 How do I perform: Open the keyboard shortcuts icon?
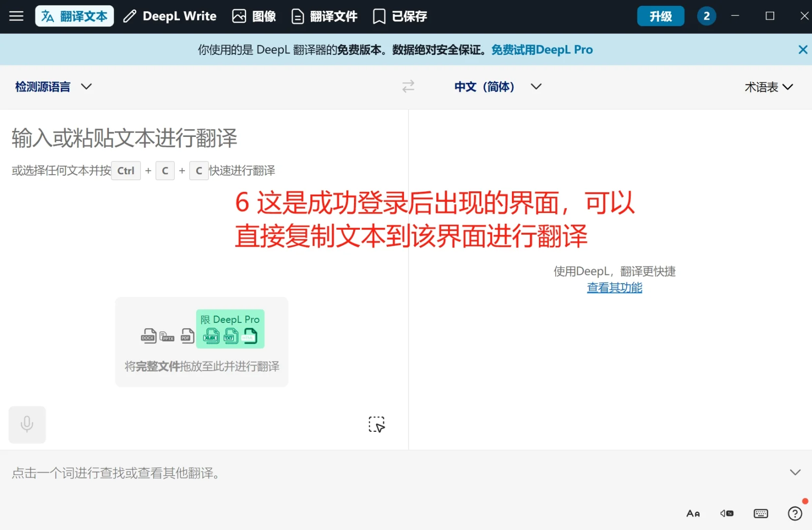click(x=761, y=513)
